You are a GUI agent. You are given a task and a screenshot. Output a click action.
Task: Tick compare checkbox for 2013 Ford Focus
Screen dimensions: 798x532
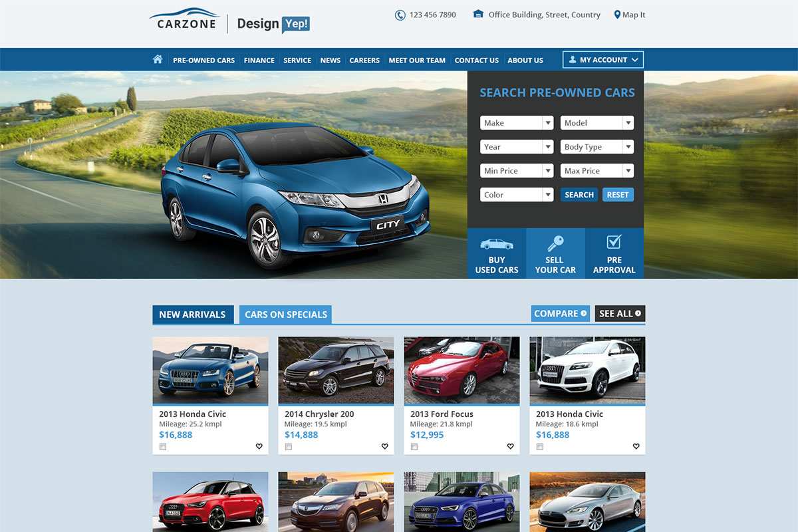coord(414,447)
